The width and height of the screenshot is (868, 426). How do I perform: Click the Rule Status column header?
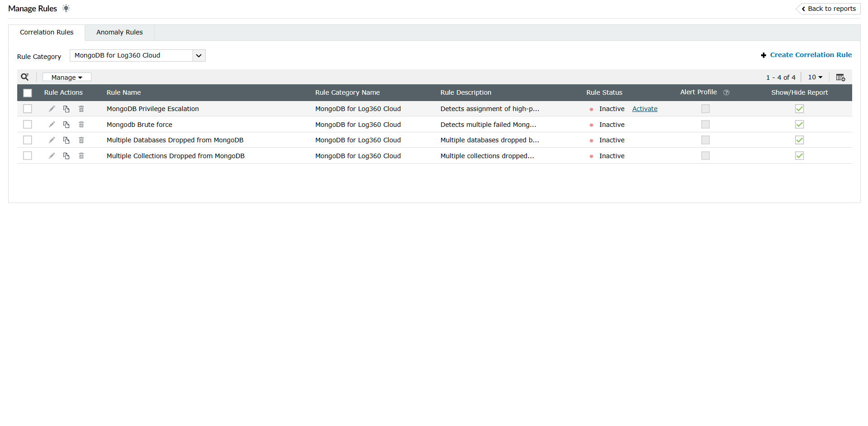pos(604,92)
